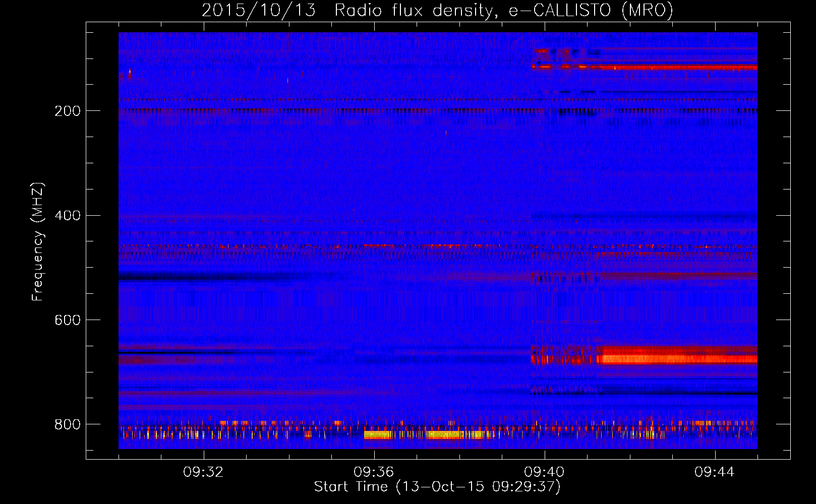Click the '600' frequency tick label
Image resolution: width=816 pixels, height=504 pixels.
(68, 320)
